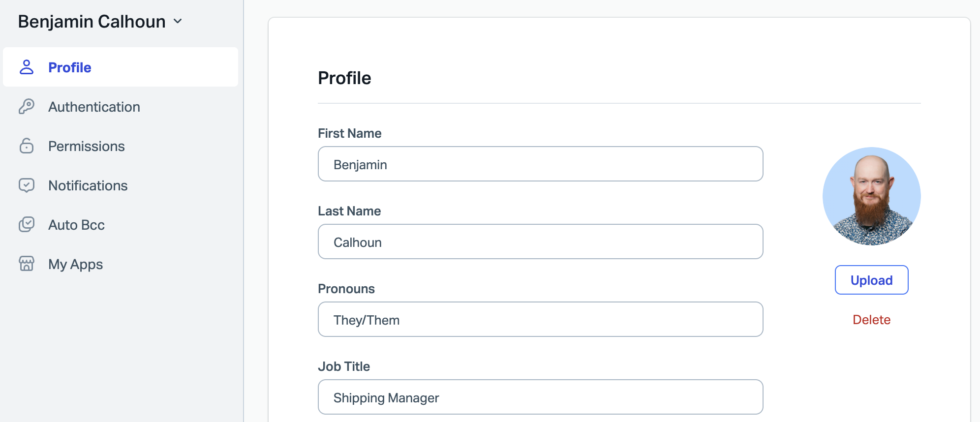Image resolution: width=980 pixels, height=422 pixels.
Task: Expand the Benjamin Calhoun account chevron
Action: (x=178, y=22)
